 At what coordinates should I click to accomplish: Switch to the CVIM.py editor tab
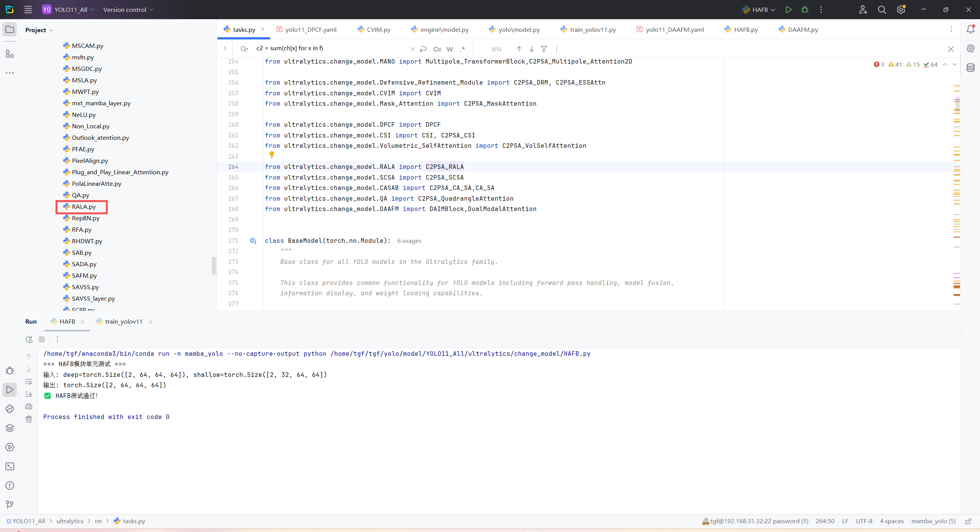click(374, 29)
